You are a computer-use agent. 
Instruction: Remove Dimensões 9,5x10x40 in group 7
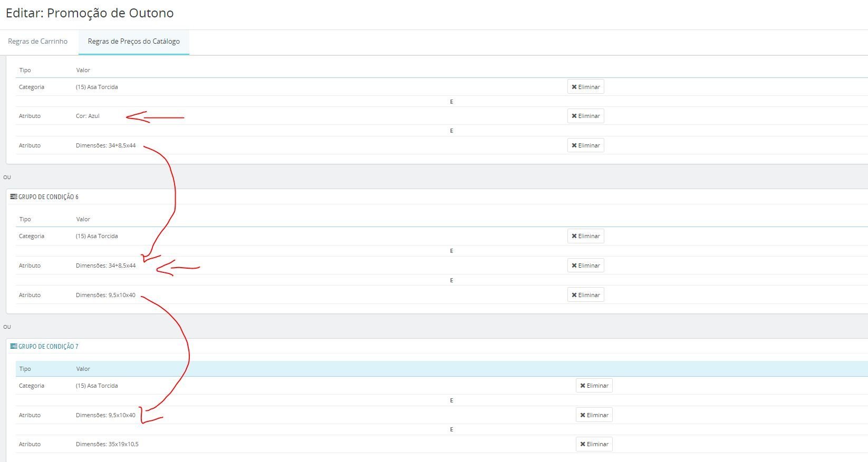pos(594,415)
